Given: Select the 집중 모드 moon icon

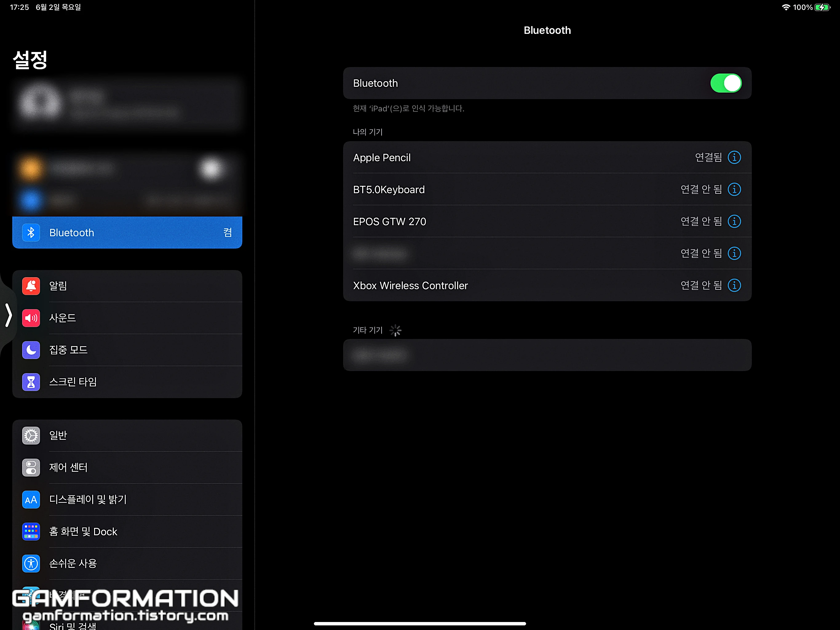Looking at the screenshot, I should click(x=31, y=349).
